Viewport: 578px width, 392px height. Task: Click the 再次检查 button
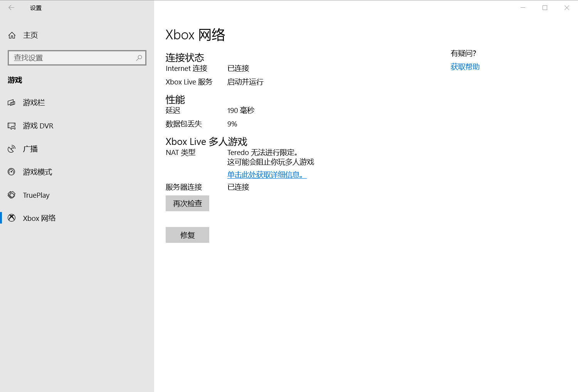187,204
